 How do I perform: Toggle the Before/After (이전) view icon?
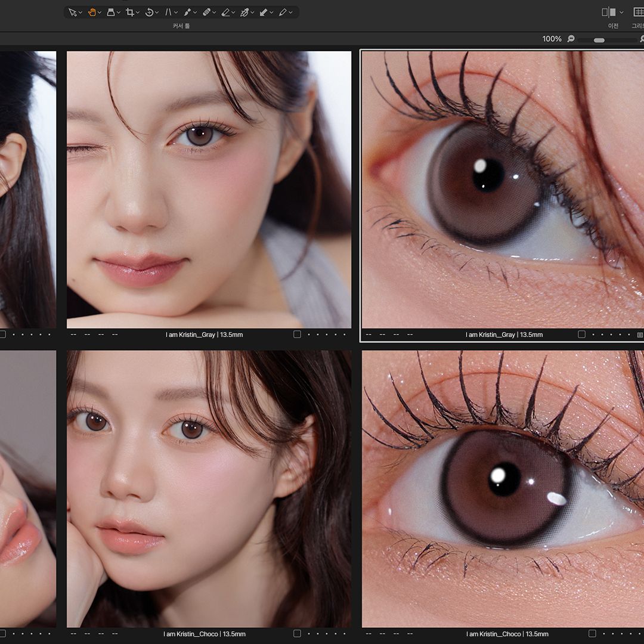pos(608,13)
